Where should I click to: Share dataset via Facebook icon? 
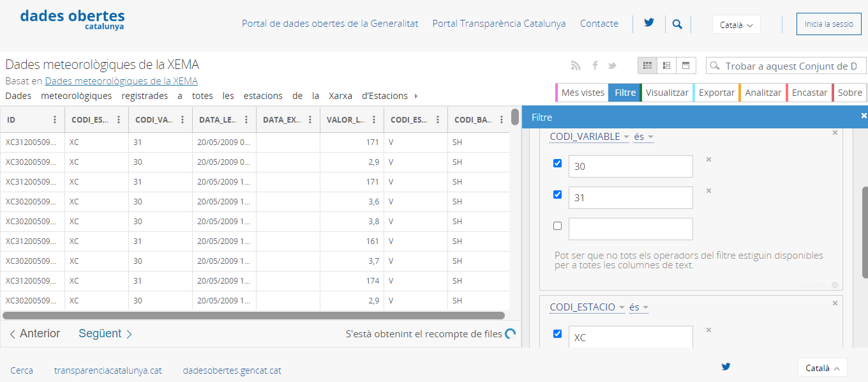click(x=595, y=66)
